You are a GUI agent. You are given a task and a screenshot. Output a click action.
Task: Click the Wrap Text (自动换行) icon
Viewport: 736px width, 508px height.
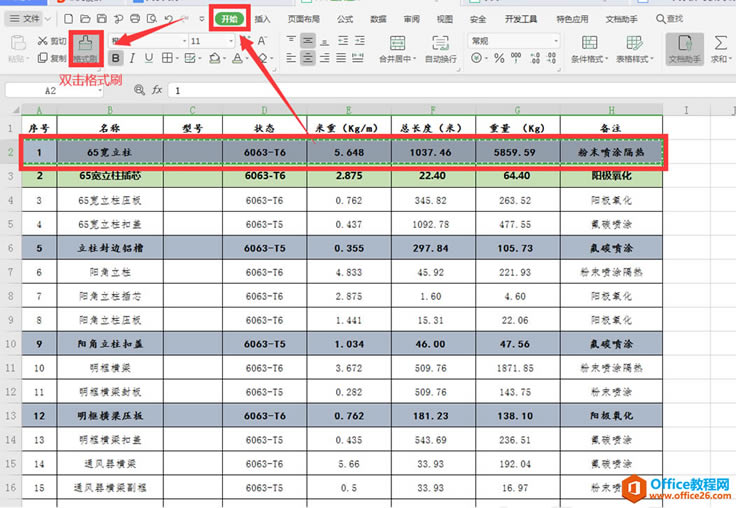pos(440,43)
